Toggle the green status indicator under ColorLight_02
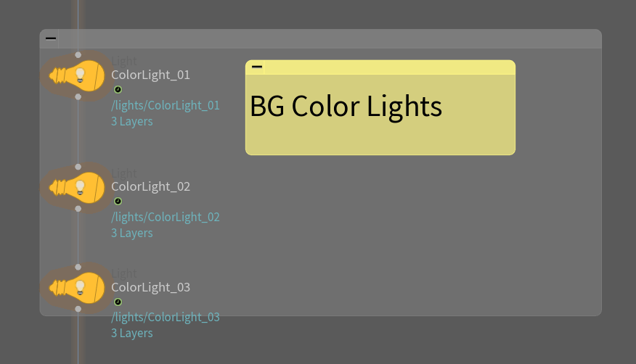 tap(118, 202)
